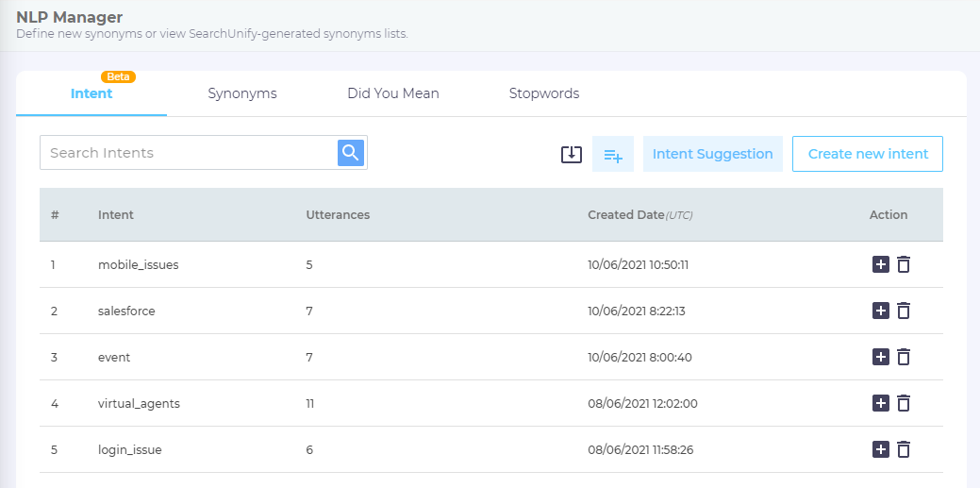Click plus icon for virtual_agents row
The image size is (980, 488).
(x=881, y=403)
